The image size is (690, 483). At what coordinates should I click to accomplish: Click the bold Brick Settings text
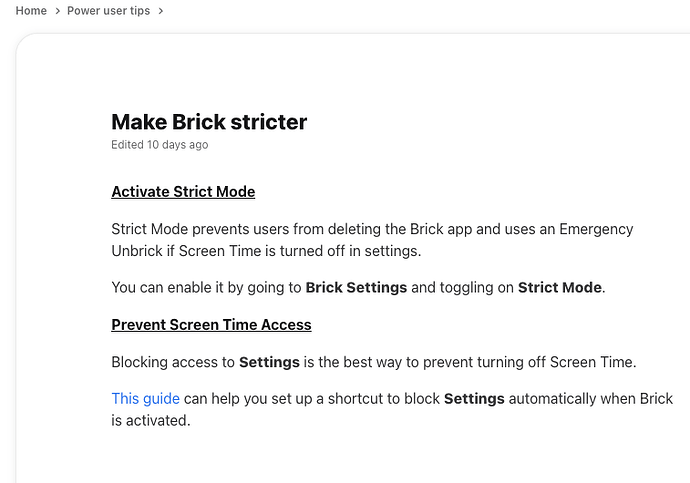(356, 287)
